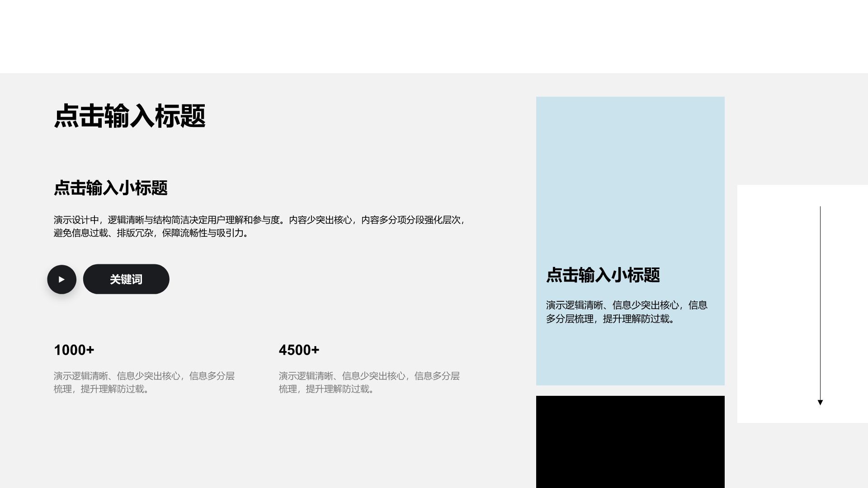Select the 4500+ statistic number
Screen dimensions: 868x488
(x=299, y=350)
